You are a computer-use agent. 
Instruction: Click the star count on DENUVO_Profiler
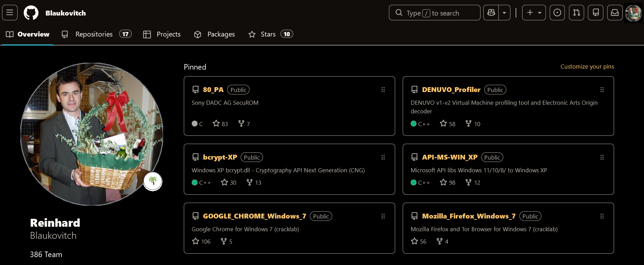448,124
